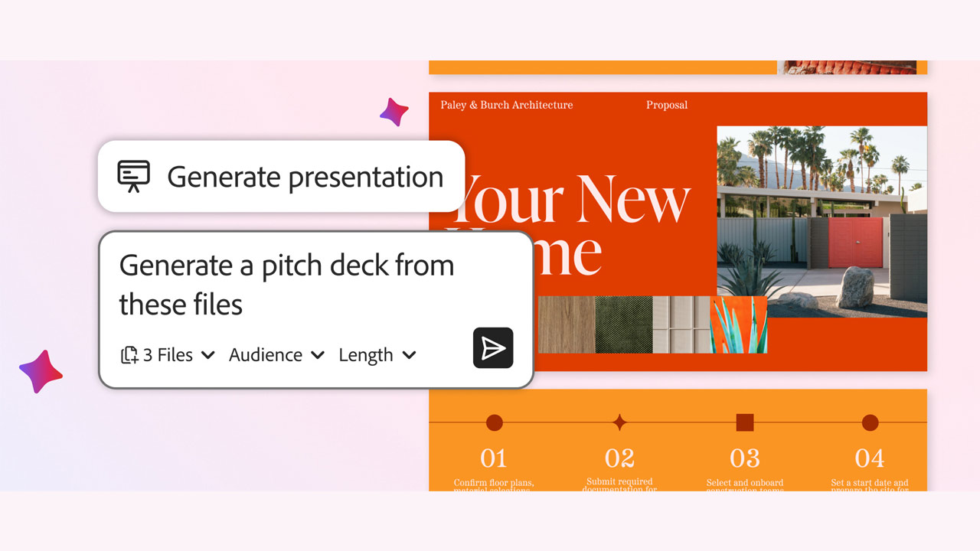Open the Length dropdown
The width and height of the screenshot is (980, 551).
click(x=377, y=355)
